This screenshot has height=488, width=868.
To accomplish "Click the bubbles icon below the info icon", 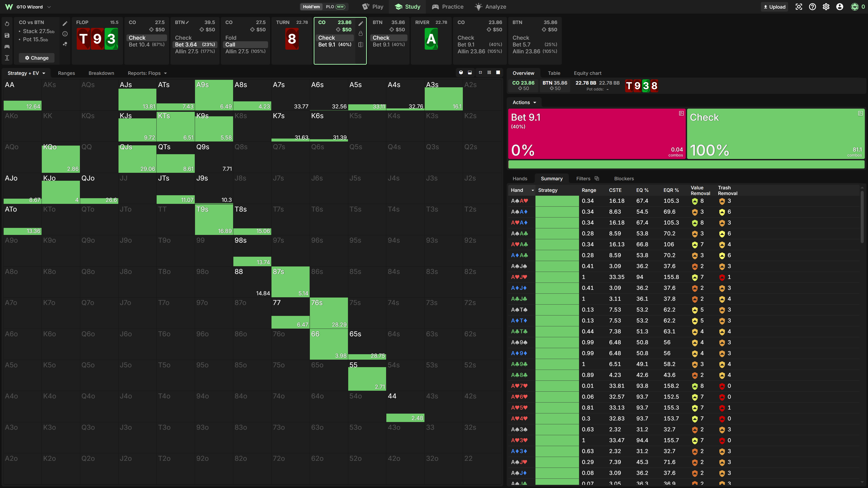I will (65, 44).
